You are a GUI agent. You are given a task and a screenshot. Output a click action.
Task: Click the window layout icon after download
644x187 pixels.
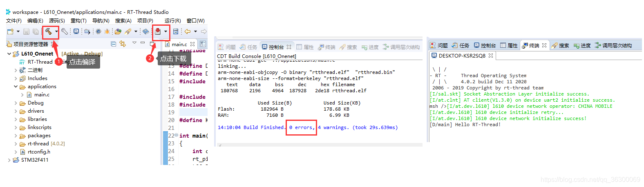pos(176,31)
